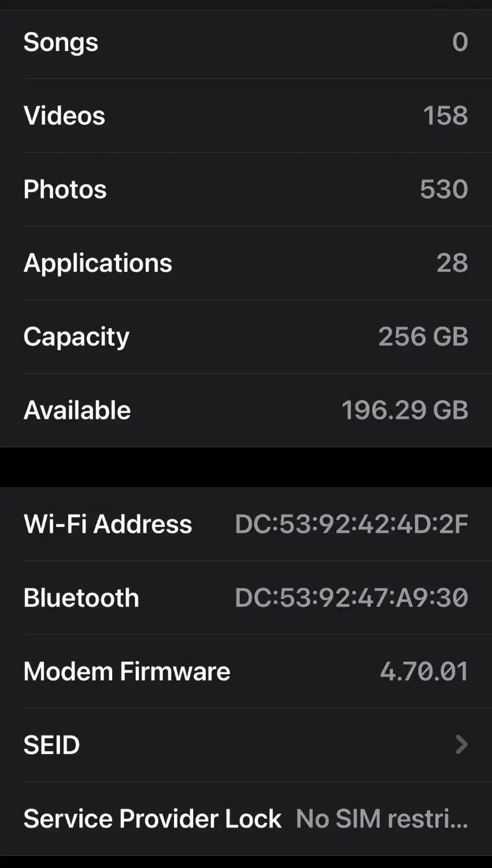Tap the truncated No SIM restrictions text

382,819
